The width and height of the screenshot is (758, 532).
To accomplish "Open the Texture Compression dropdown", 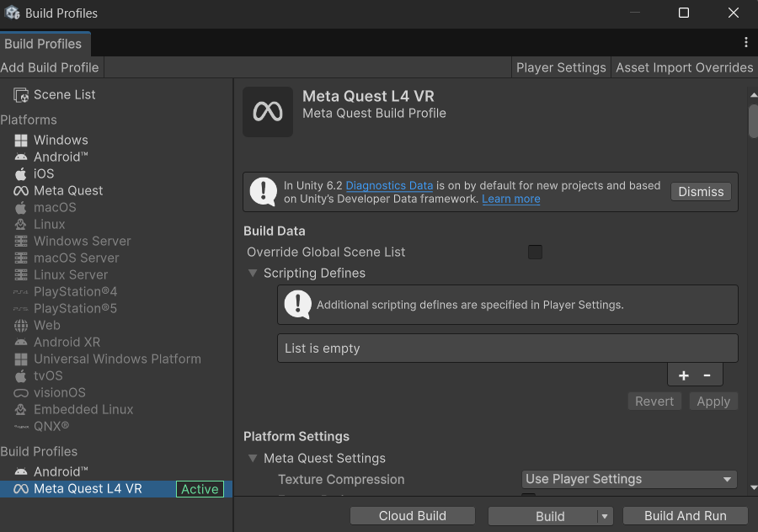I will [628, 479].
